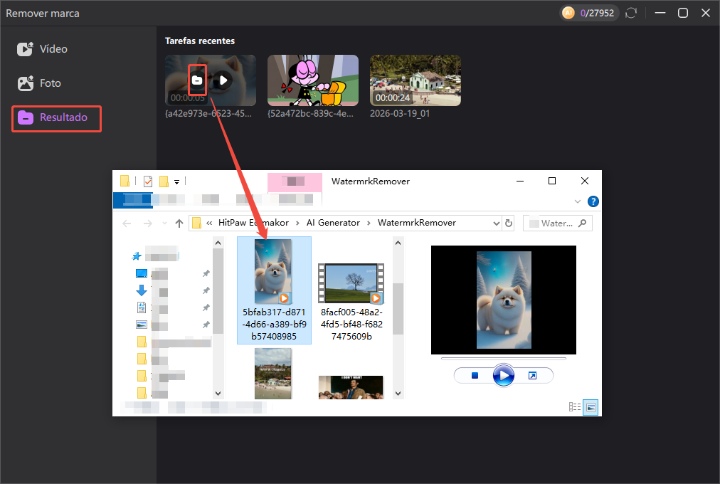Open folder icon on the first dog task
The height and width of the screenshot is (484, 720).
(x=197, y=80)
